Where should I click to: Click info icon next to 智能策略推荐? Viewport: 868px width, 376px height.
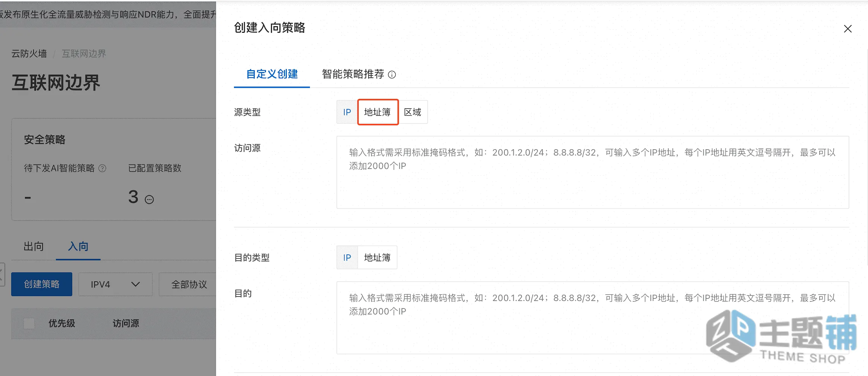coord(392,75)
